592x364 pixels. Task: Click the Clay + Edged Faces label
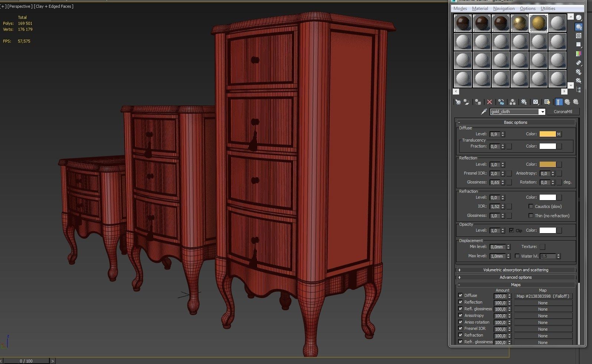click(x=54, y=6)
